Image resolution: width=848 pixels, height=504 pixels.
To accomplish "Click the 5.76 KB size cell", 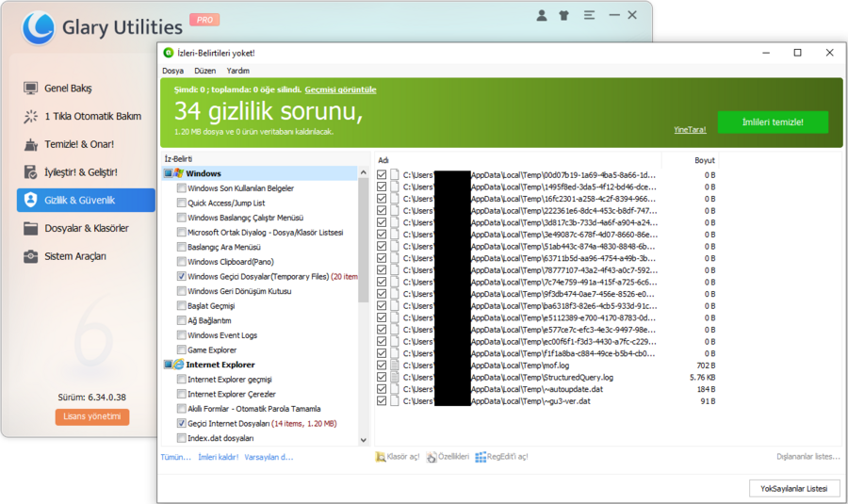I will (703, 378).
